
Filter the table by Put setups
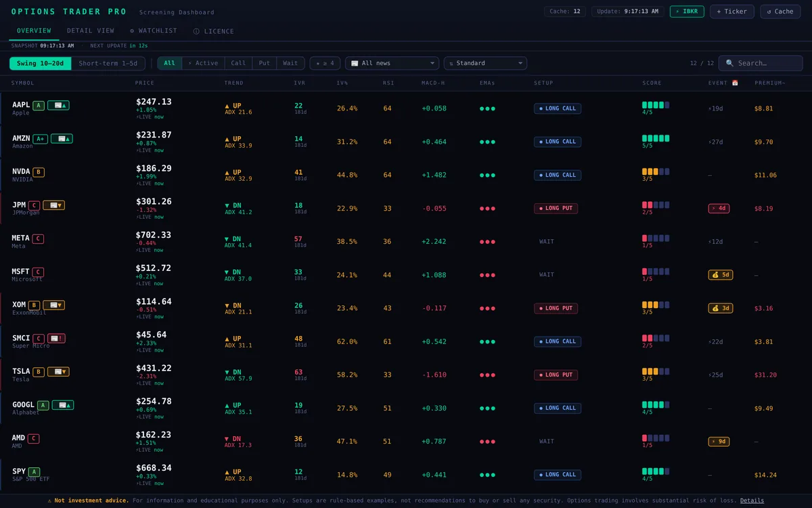point(265,63)
